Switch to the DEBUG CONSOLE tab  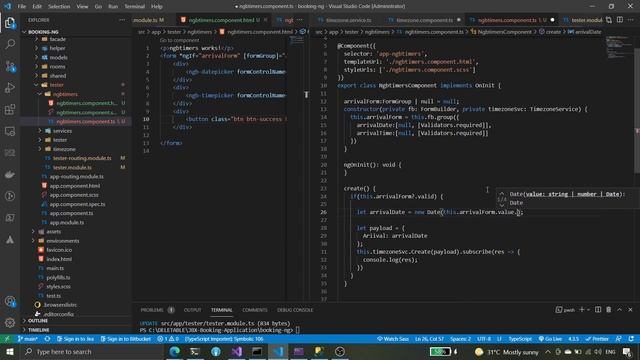pos(295,310)
